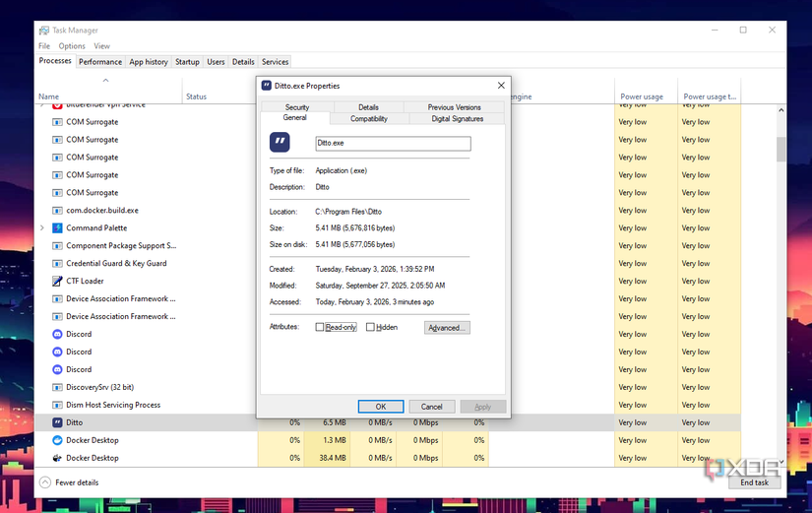Image resolution: width=812 pixels, height=513 pixels.
Task: Select the com.docker.build.exe row
Action: [389, 211]
